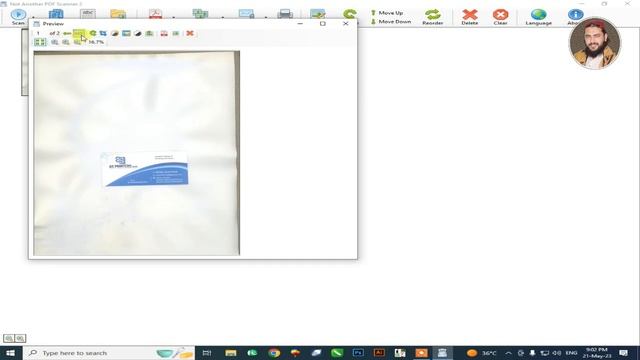The width and height of the screenshot is (640, 360).
Task: Click Move Up in the main toolbar
Action: [x=387, y=13]
